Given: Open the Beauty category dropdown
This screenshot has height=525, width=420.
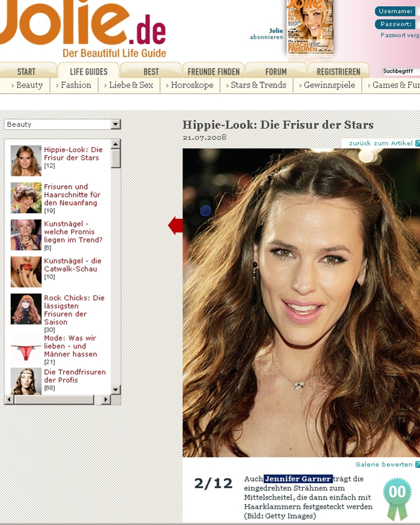Looking at the screenshot, I should (x=62, y=124).
